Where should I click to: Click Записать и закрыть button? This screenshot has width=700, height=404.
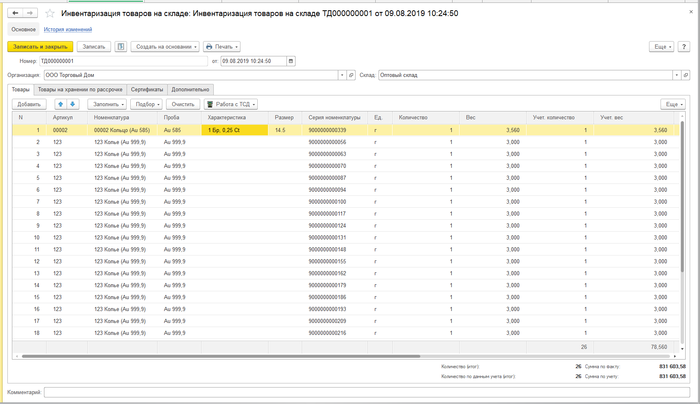click(38, 47)
